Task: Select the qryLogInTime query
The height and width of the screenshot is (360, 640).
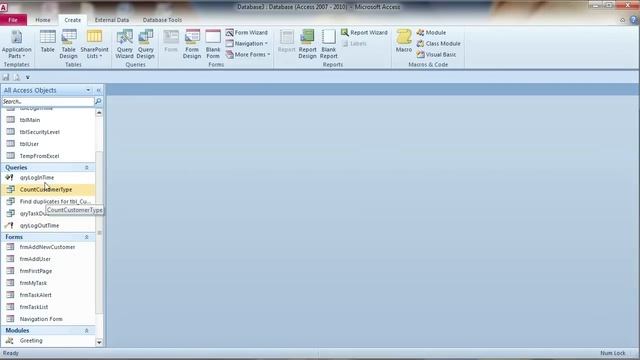Action: tap(48, 178)
